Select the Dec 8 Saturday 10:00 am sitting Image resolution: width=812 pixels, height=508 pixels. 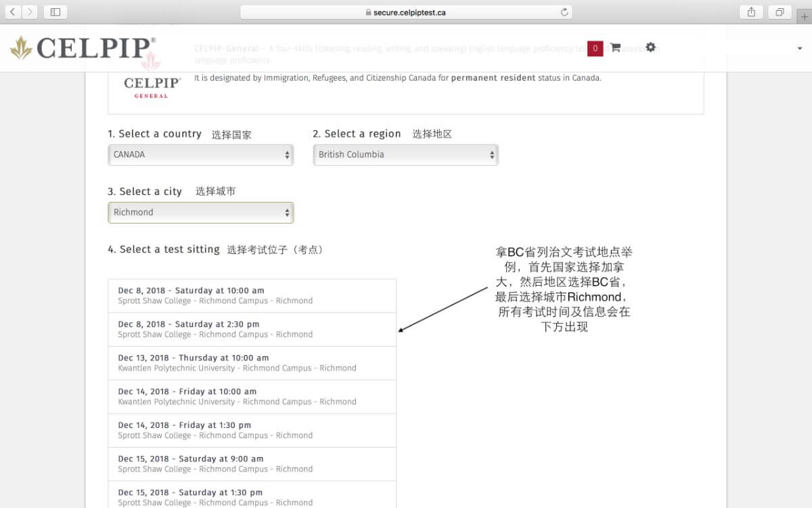[x=252, y=295]
